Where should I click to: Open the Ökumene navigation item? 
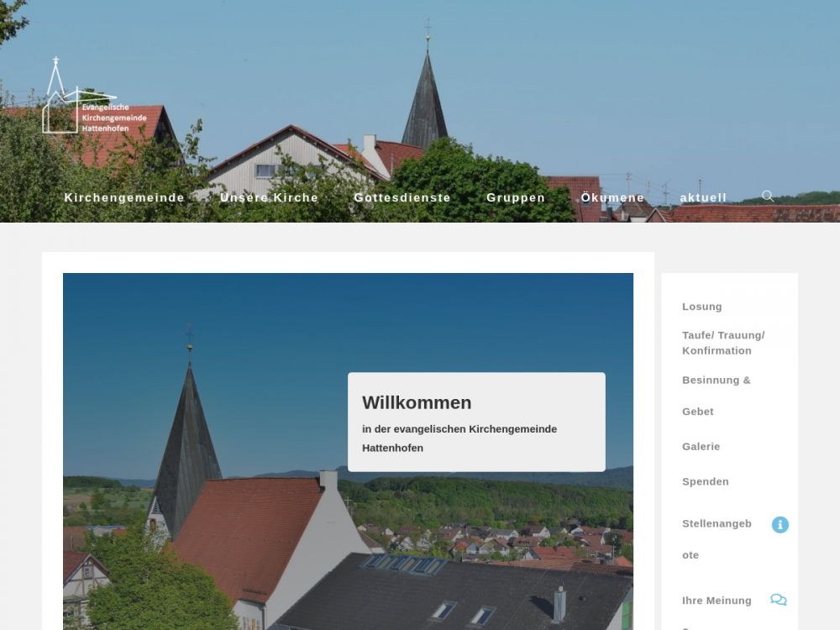(612, 198)
